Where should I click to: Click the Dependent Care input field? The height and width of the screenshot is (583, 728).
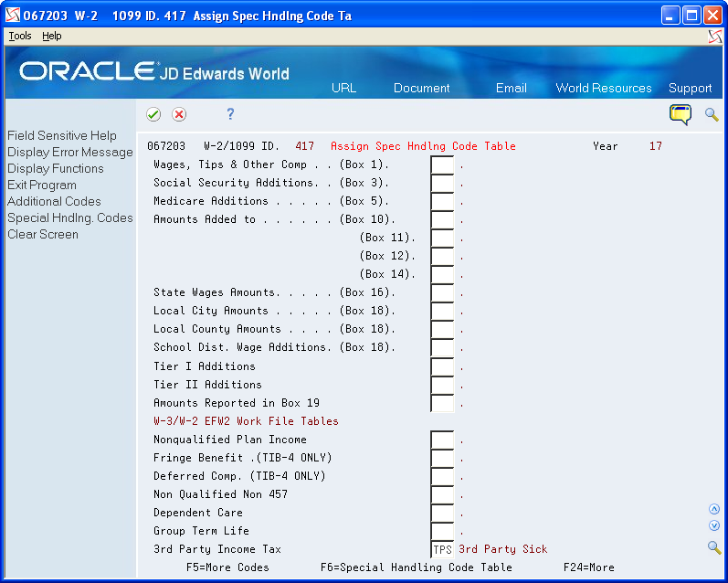(442, 514)
